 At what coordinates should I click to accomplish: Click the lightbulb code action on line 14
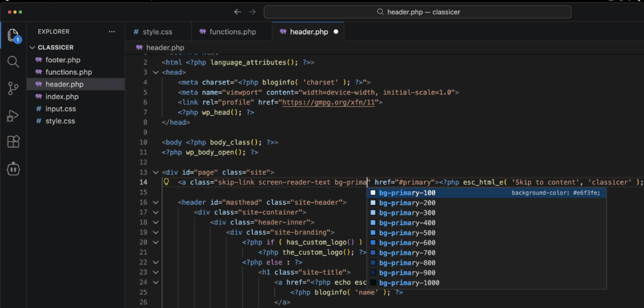tap(166, 182)
